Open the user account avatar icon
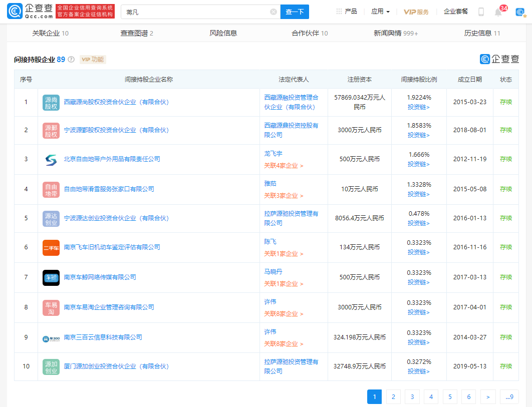This screenshot has height=407, width=532. tap(520, 12)
